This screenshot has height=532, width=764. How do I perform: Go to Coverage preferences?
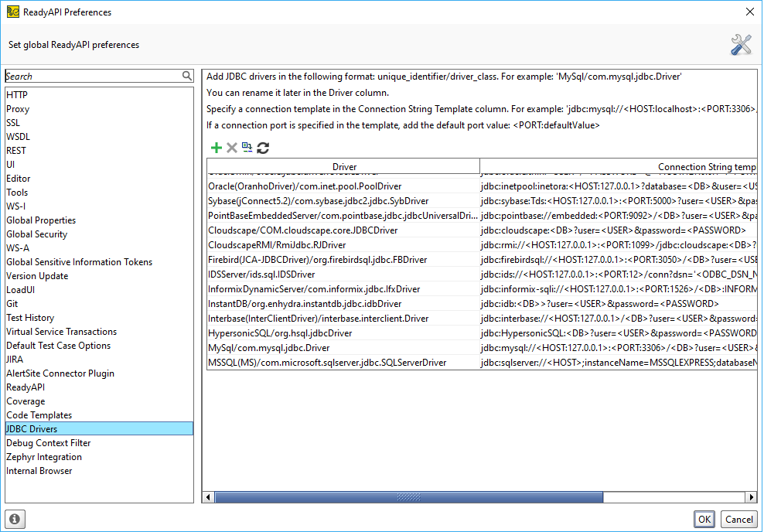(x=100, y=401)
